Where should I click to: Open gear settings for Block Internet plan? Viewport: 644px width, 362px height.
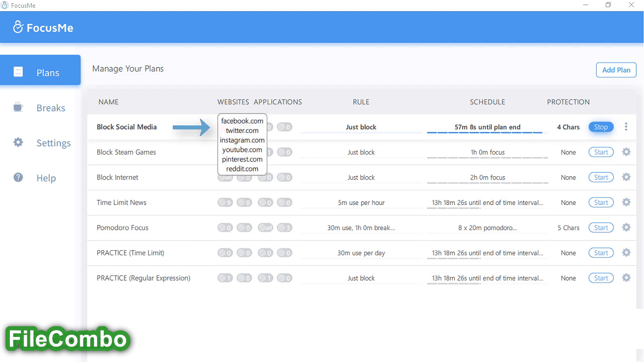[x=626, y=177]
